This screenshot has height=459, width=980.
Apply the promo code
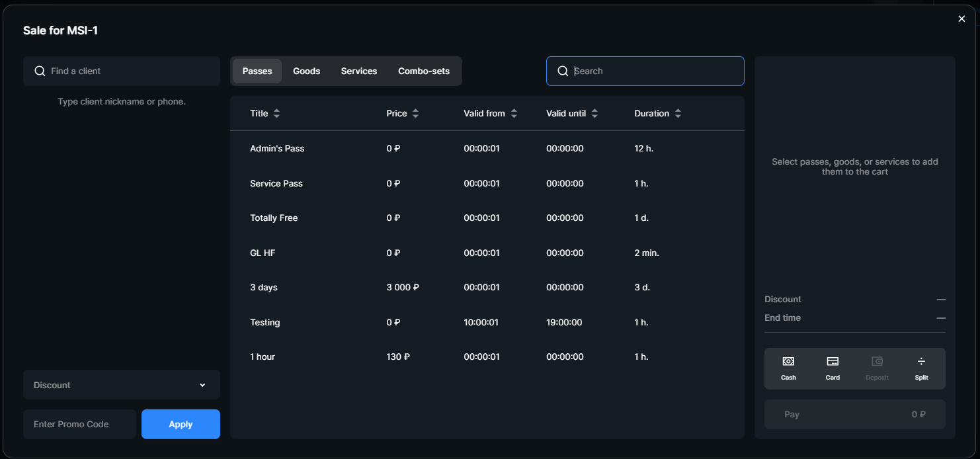[181, 424]
